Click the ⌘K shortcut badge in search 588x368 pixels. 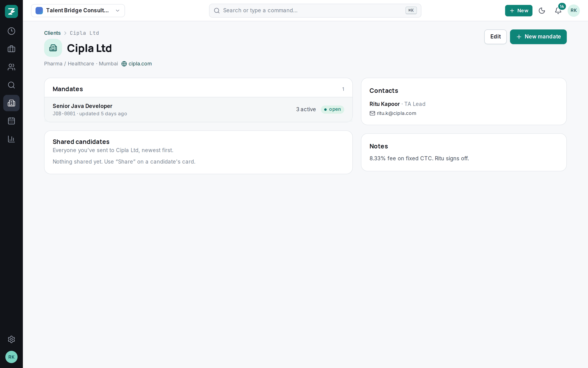pyautogui.click(x=411, y=10)
